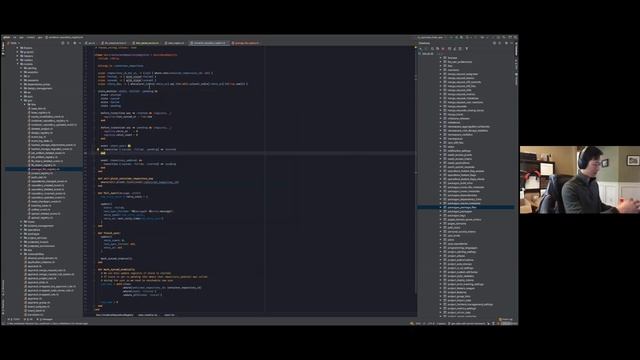The height and width of the screenshot is (360, 640).
Task: Switch to the currently active editor tab
Action: coord(209,43)
